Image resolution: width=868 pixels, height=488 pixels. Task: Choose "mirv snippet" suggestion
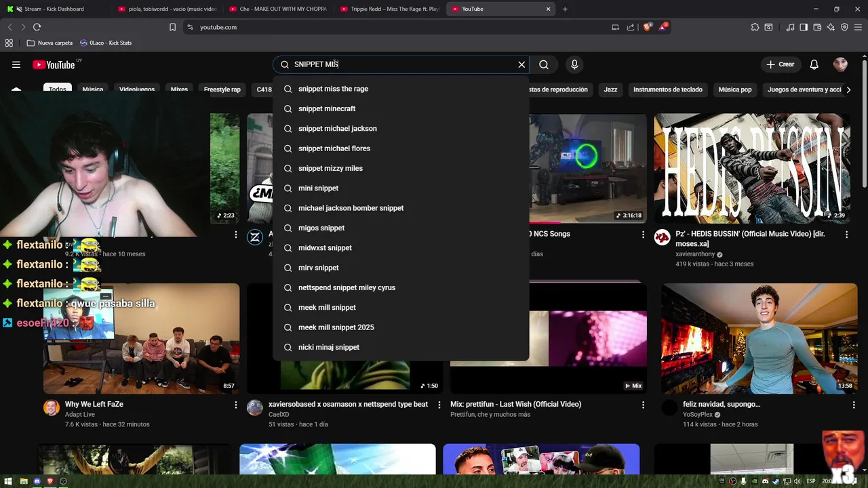tap(401, 268)
